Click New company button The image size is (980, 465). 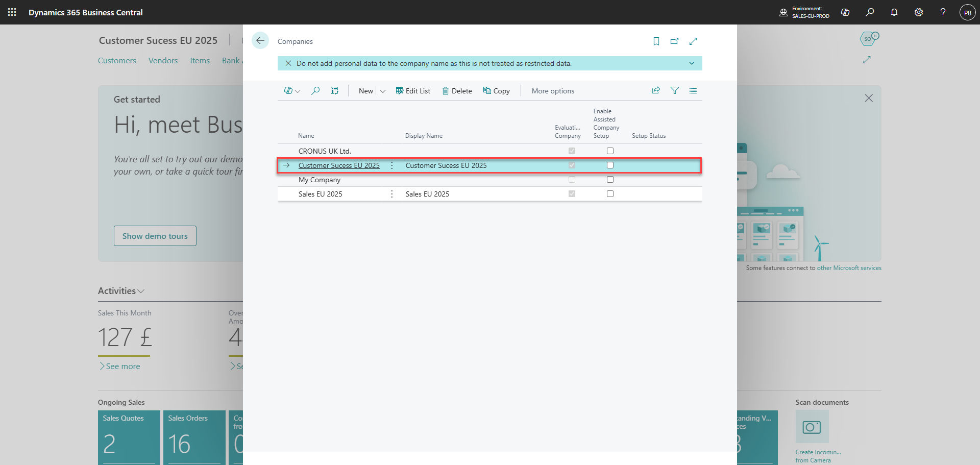point(366,91)
